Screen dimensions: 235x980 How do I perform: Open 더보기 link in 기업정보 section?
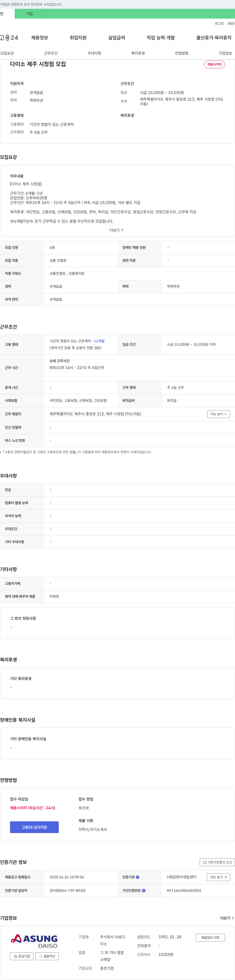[227, 918]
